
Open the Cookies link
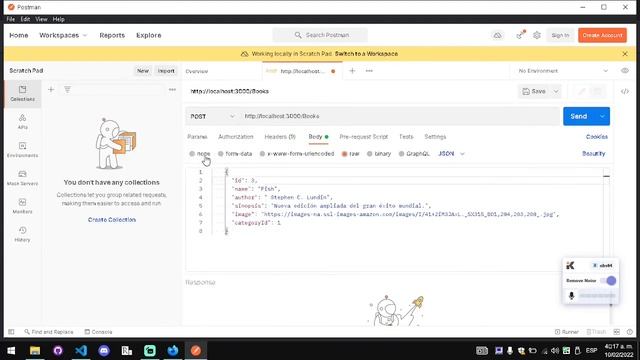(x=597, y=137)
